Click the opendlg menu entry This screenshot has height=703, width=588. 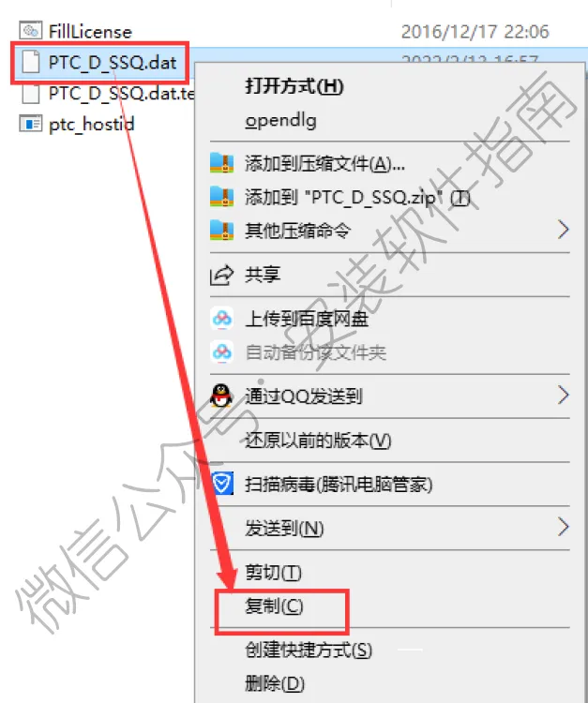click(x=280, y=120)
